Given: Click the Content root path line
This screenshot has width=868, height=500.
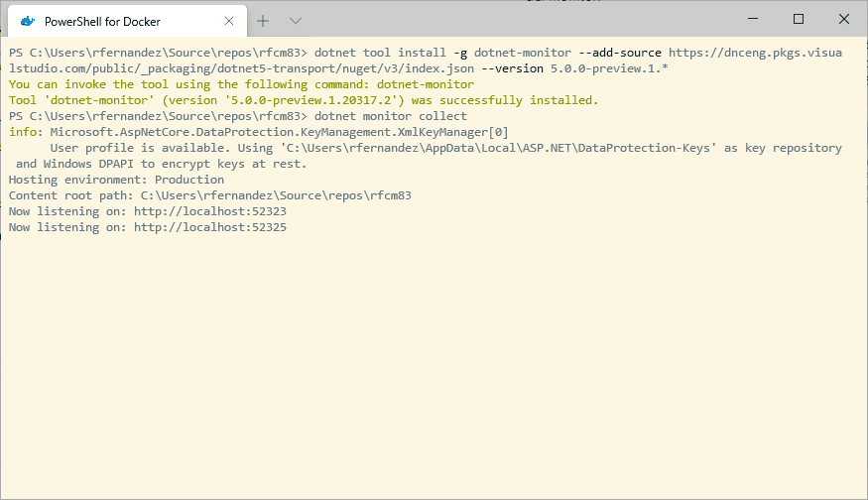Looking at the screenshot, I should click(x=209, y=195).
